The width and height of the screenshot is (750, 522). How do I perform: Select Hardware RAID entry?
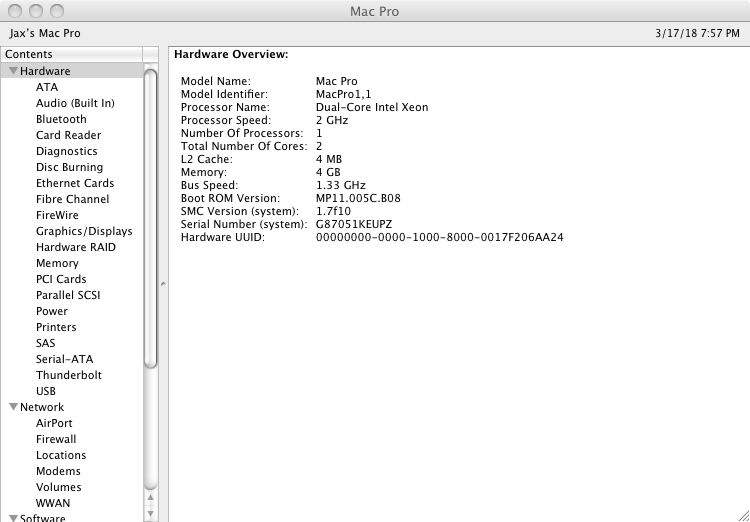tap(76, 247)
